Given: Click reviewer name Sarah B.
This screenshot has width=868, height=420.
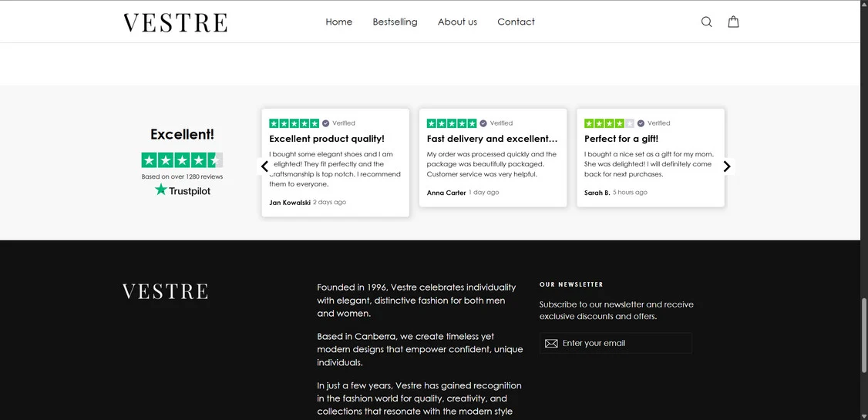Looking at the screenshot, I should (597, 193).
